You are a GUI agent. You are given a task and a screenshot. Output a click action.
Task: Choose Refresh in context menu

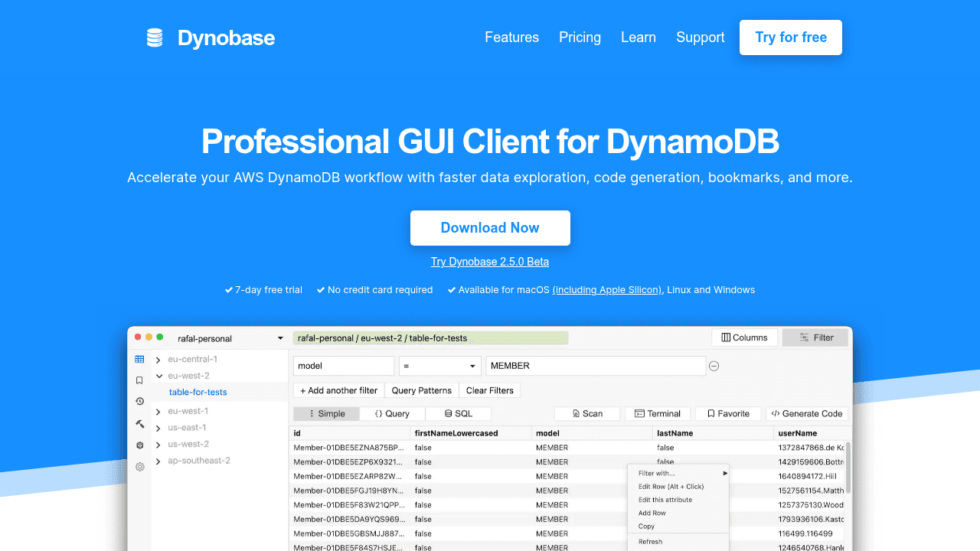pyautogui.click(x=678, y=541)
